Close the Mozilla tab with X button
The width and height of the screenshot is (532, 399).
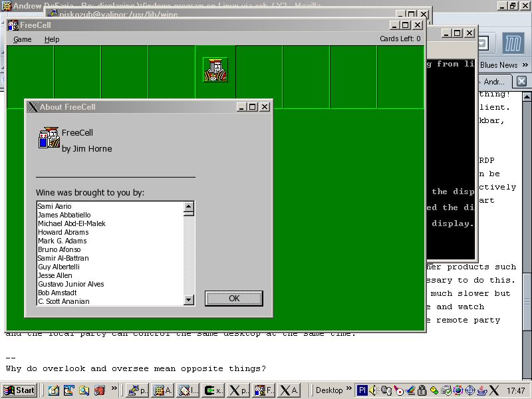click(521, 81)
